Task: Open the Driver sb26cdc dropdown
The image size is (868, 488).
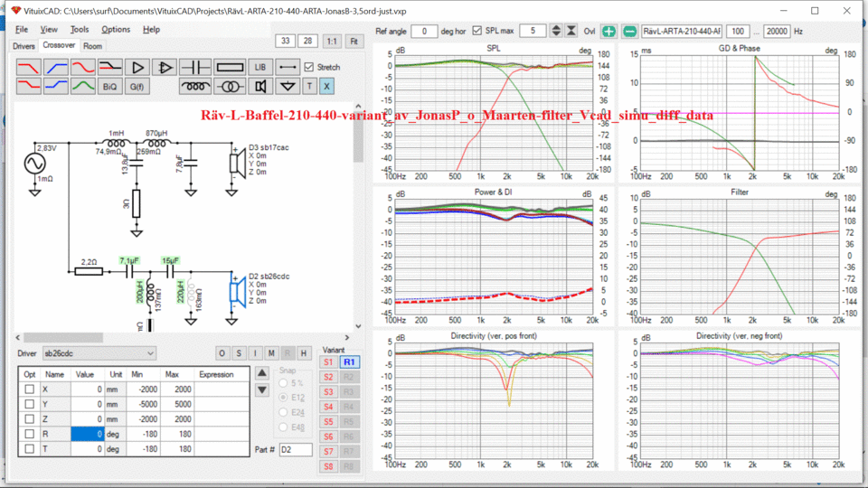Action: click(99, 353)
